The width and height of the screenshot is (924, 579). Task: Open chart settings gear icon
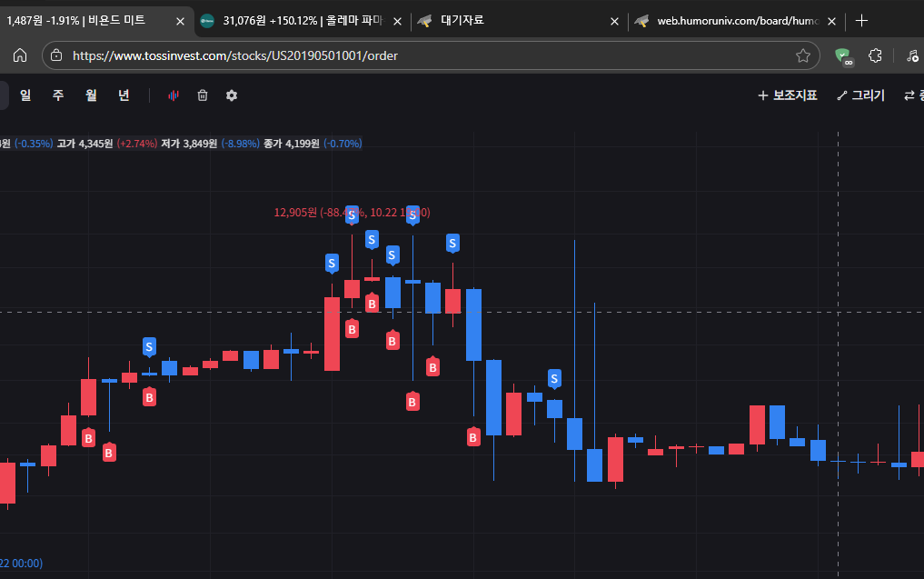(x=232, y=95)
